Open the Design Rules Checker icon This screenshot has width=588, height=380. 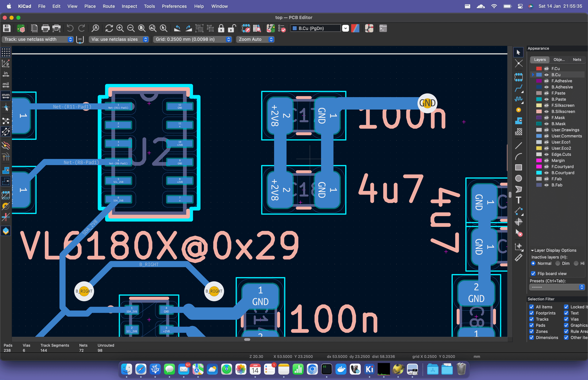282,28
